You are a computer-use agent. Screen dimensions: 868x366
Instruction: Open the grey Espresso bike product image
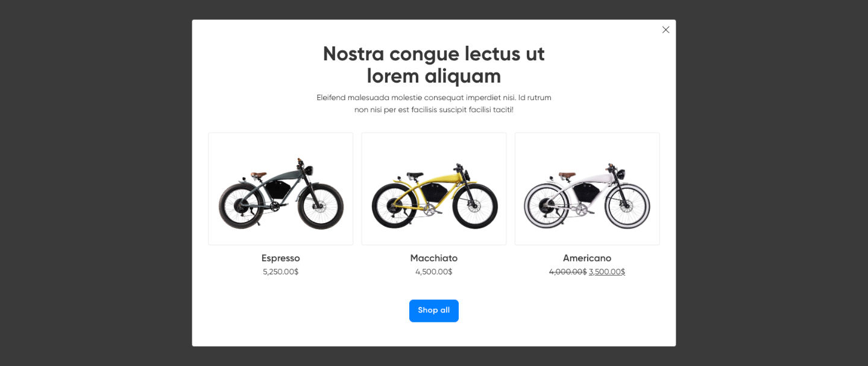[x=281, y=189]
